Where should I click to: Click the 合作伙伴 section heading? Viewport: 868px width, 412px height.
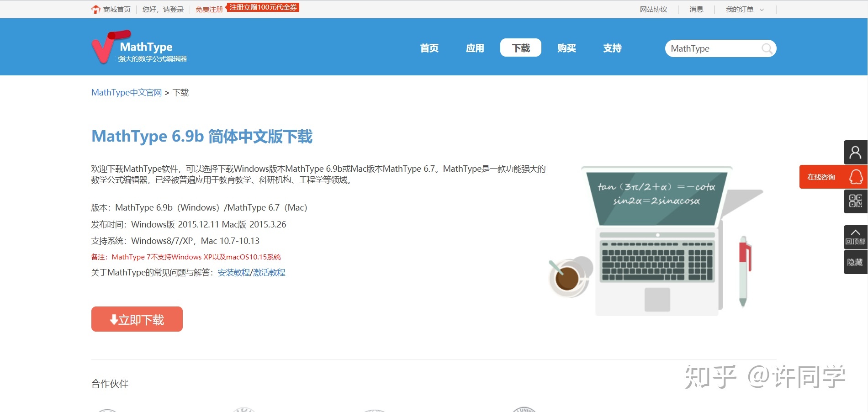click(110, 383)
